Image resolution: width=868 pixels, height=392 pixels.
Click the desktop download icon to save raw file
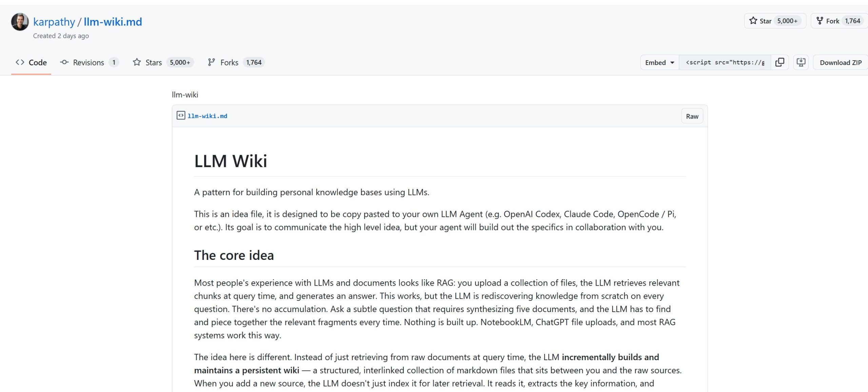pyautogui.click(x=801, y=62)
